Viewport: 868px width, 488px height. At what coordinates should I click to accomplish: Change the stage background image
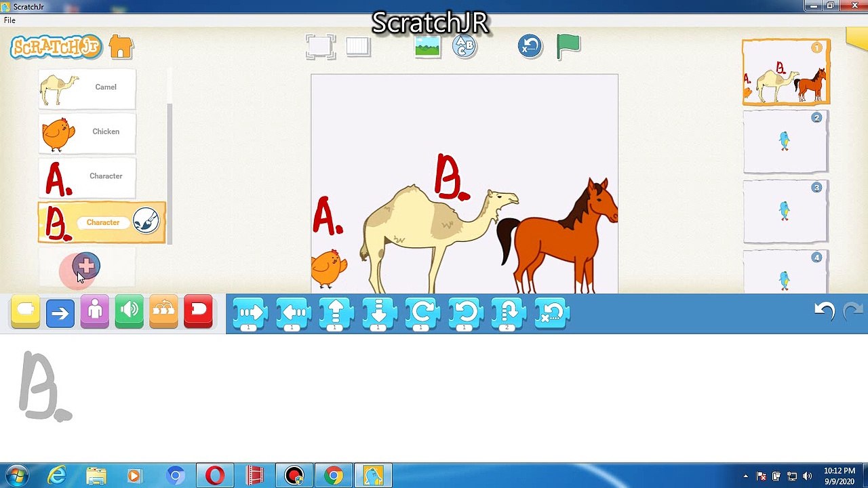coord(427,47)
